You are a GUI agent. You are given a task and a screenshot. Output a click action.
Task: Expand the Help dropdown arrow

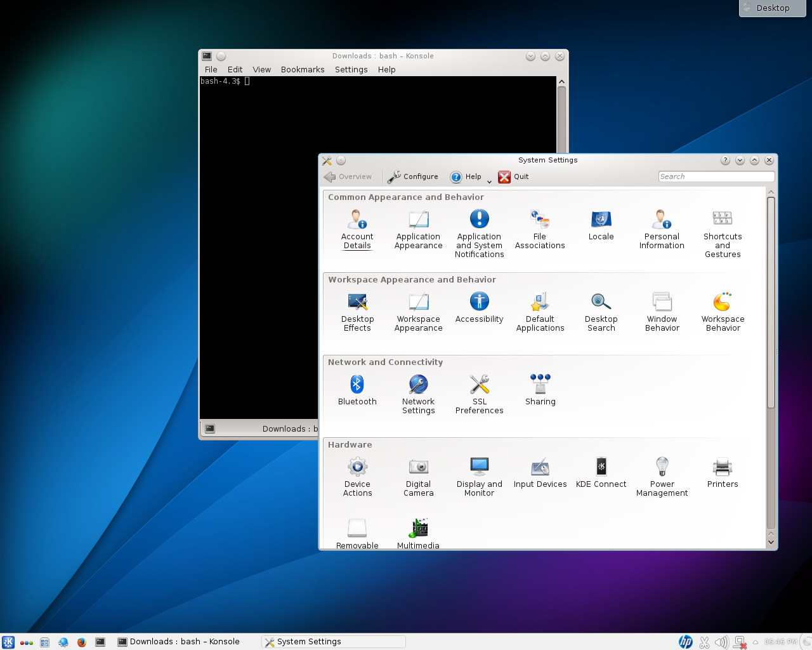click(489, 182)
